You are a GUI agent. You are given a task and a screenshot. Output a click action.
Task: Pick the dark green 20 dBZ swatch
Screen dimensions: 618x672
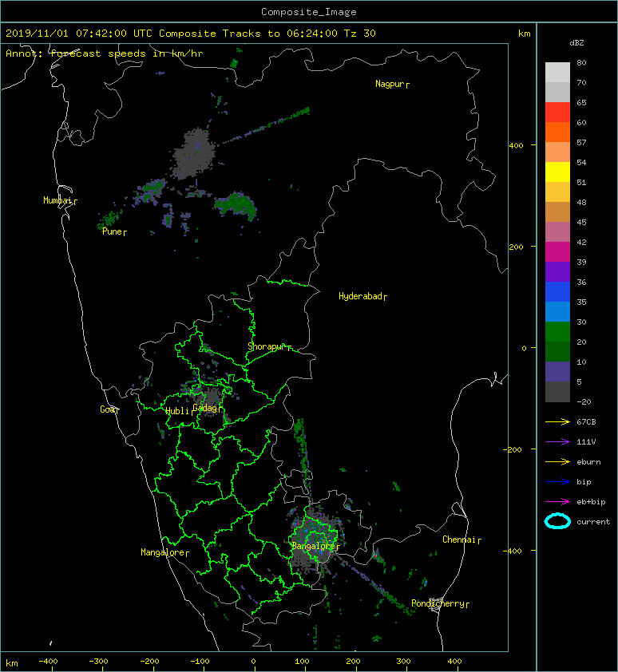557,351
